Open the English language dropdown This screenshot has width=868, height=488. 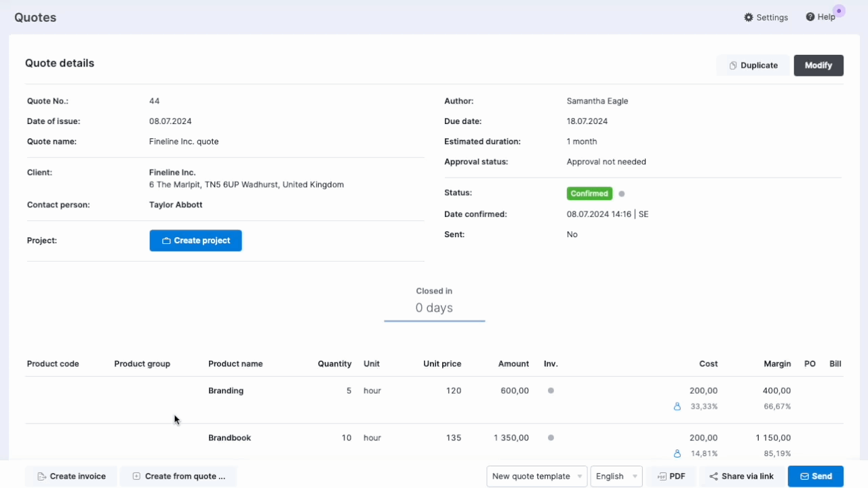[616, 476]
